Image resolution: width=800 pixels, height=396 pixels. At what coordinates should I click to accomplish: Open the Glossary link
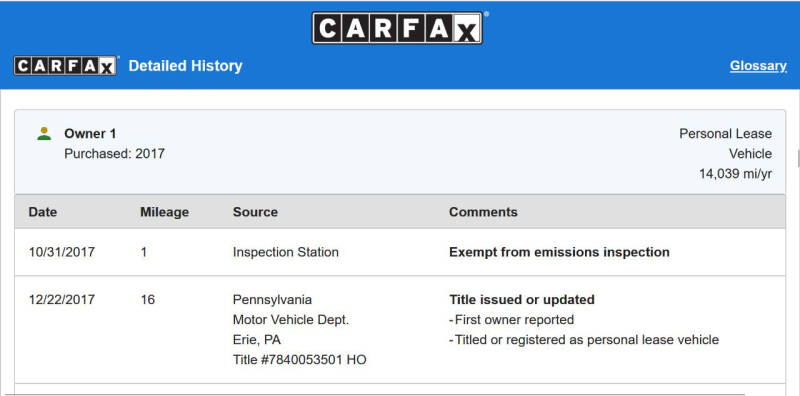pyautogui.click(x=758, y=66)
